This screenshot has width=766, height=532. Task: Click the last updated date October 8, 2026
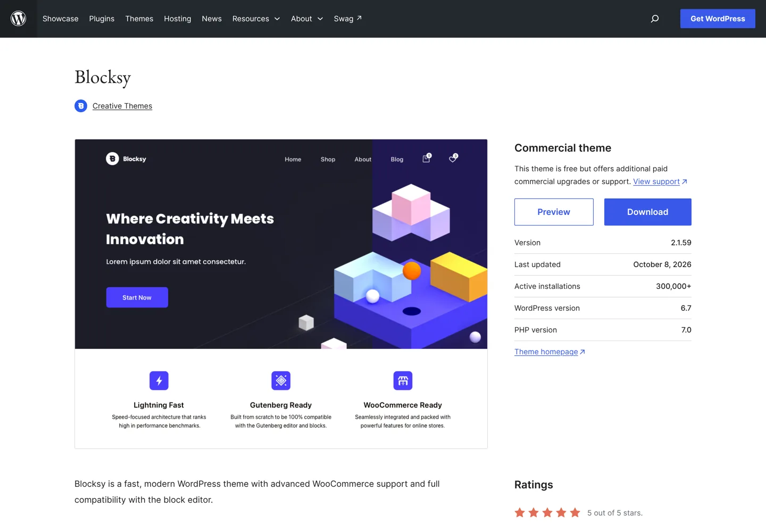pos(662,264)
